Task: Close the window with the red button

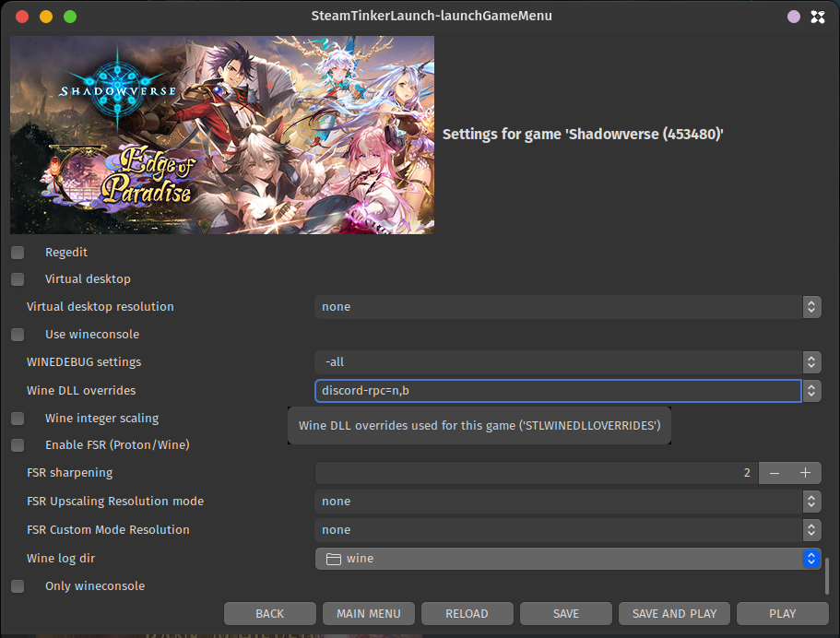Action: pos(22,17)
